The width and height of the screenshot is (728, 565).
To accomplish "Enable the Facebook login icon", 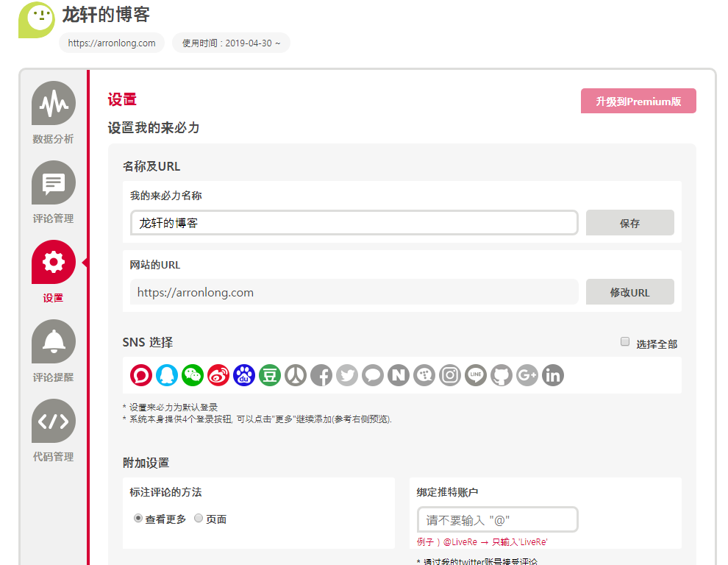I will pyautogui.click(x=321, y=375).
